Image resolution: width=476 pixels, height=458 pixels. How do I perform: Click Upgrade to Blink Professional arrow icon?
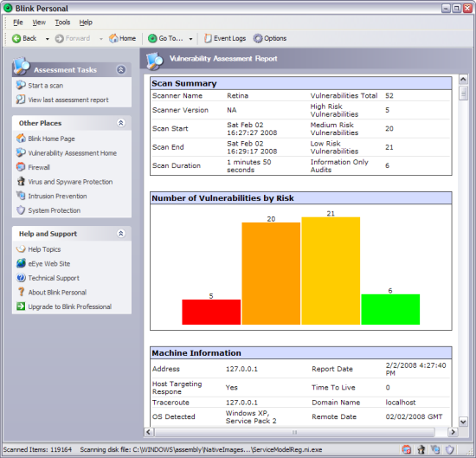click(x=21, y=306)
